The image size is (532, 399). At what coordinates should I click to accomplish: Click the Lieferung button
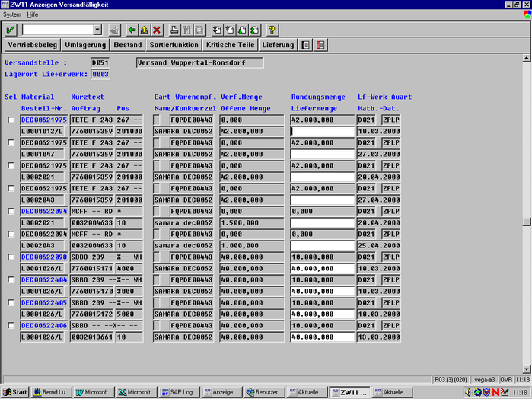tap(278, 45)
